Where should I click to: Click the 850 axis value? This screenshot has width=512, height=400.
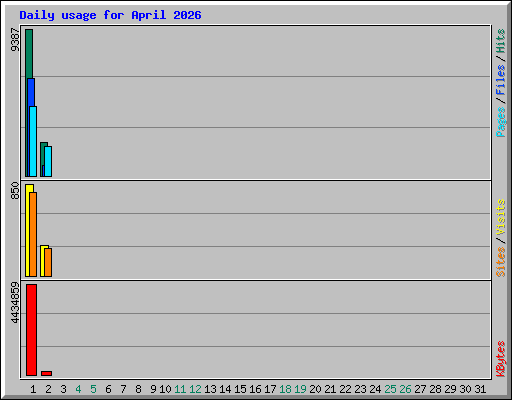[15, 190]
